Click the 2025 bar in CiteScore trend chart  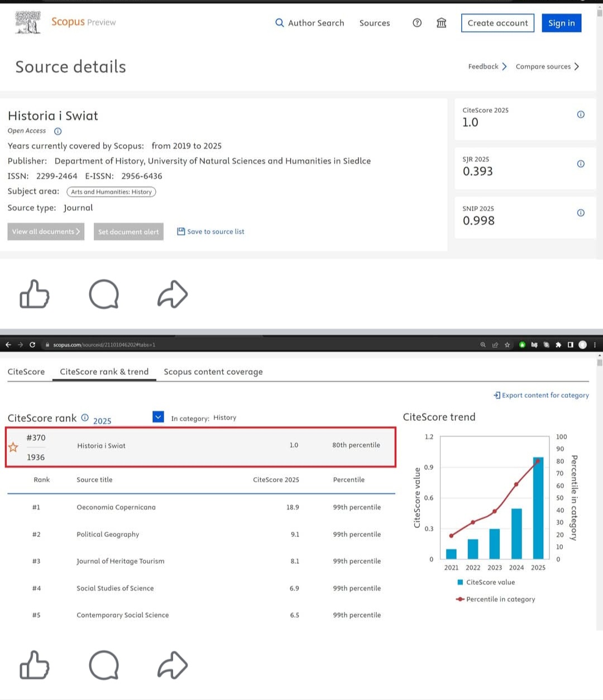coord(538,508)
